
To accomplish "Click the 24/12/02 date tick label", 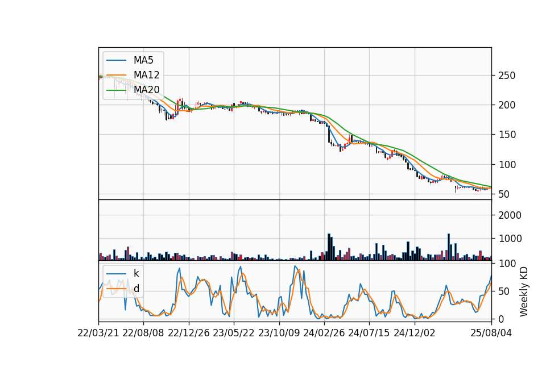I will (x=415, y=333).
